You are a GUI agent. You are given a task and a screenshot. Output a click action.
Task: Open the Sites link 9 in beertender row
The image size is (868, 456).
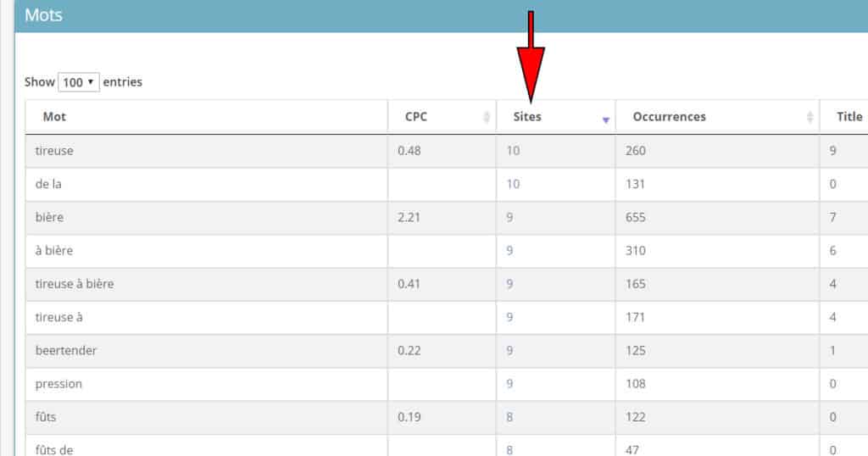(509, 350)
